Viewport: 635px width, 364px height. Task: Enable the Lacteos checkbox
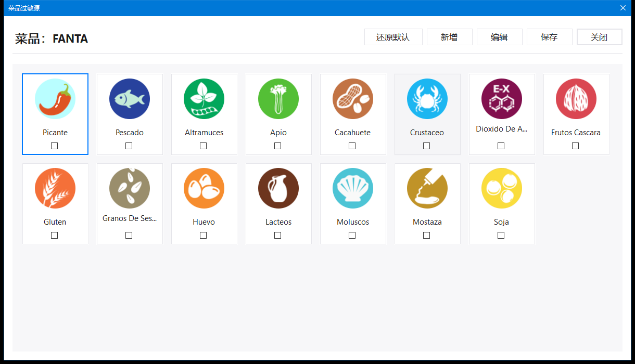[278, 236]
